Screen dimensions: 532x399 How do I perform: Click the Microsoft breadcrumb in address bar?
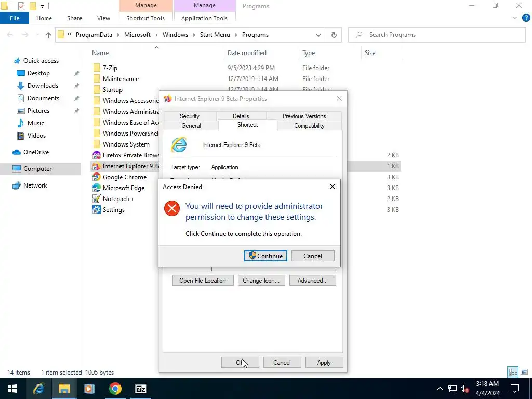[137, 35]
